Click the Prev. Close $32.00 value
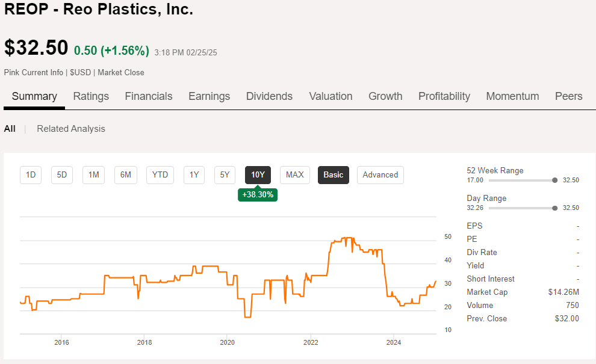Screen dimensions: 596x364 coord(567,319)
